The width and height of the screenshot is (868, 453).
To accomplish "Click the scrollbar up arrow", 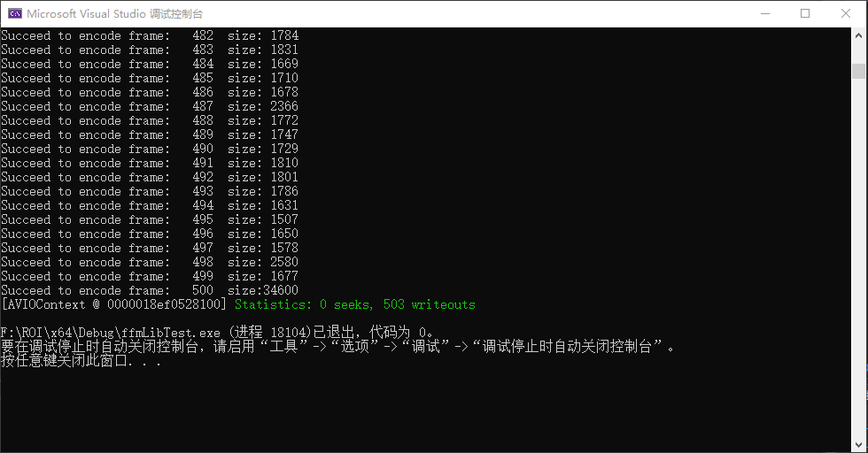I will (x=858, y=35).
